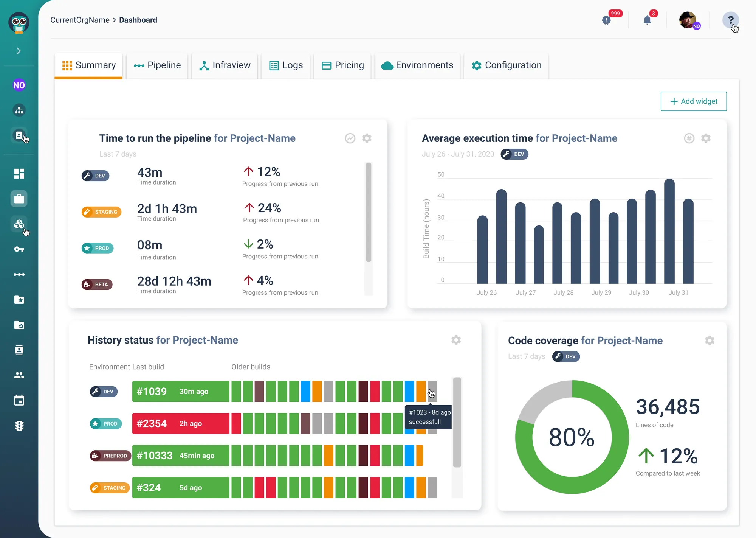Open settings gear of Average execution widget
The width and height of the screenshot is (756, 538).
[x=706, y=138]
